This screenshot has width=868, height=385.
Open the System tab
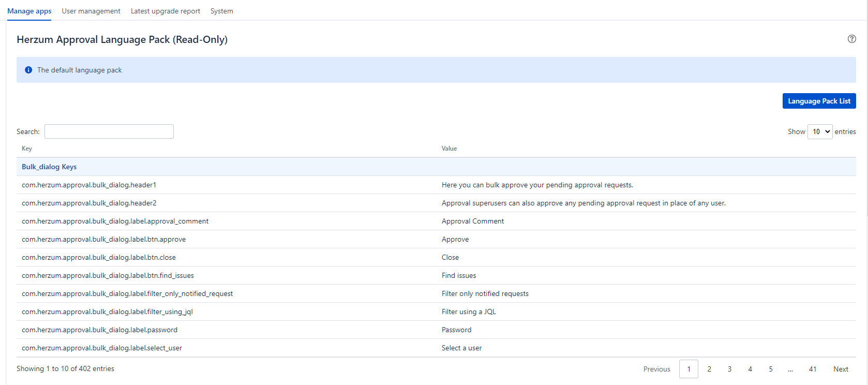click(x=222, y=11)
